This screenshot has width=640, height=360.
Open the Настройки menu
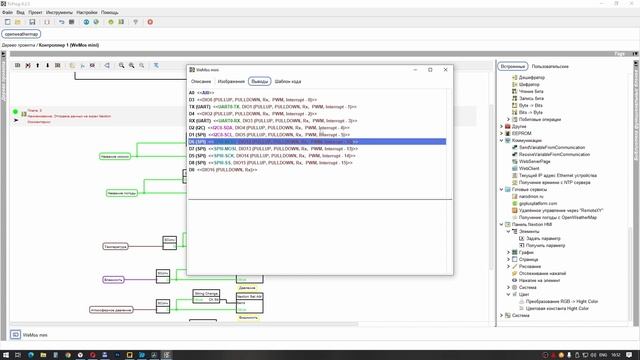pyautogui.click(x=87, y=13)
